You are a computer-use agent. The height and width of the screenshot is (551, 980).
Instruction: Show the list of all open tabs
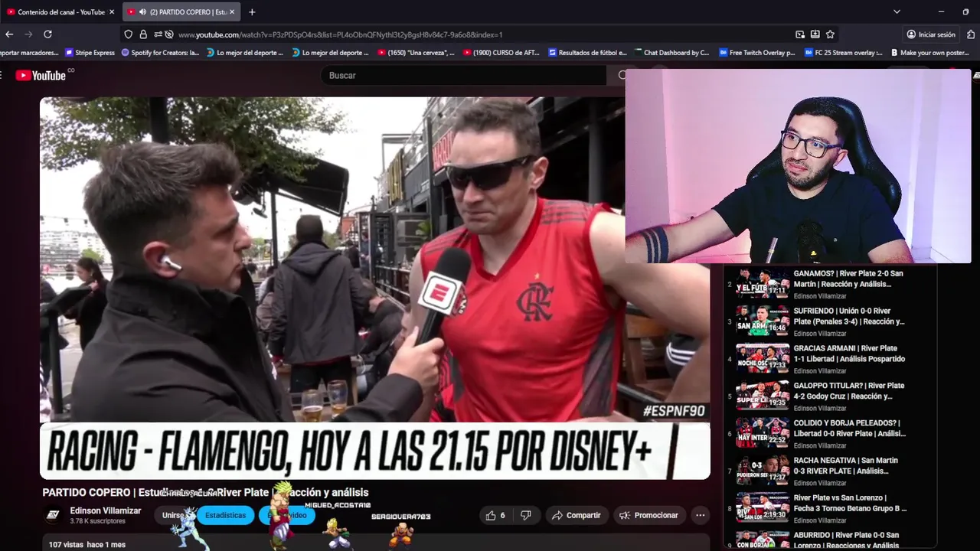[897, 12]
